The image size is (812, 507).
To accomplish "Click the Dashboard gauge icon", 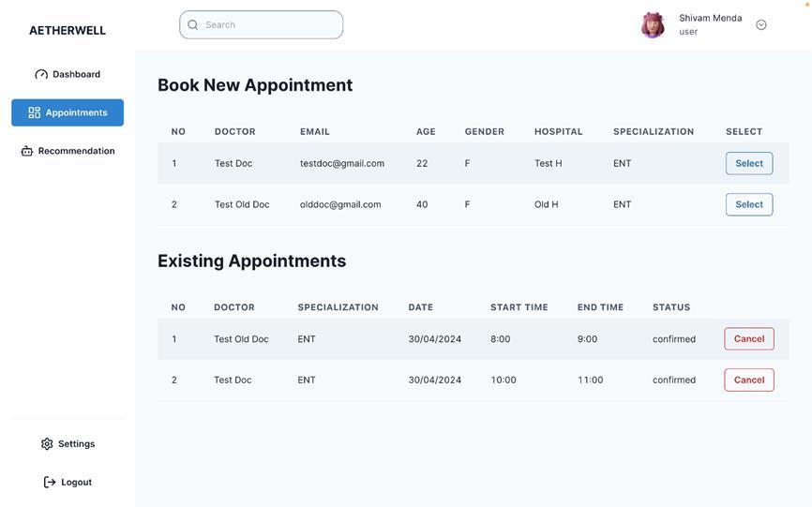I will (41, 74).
